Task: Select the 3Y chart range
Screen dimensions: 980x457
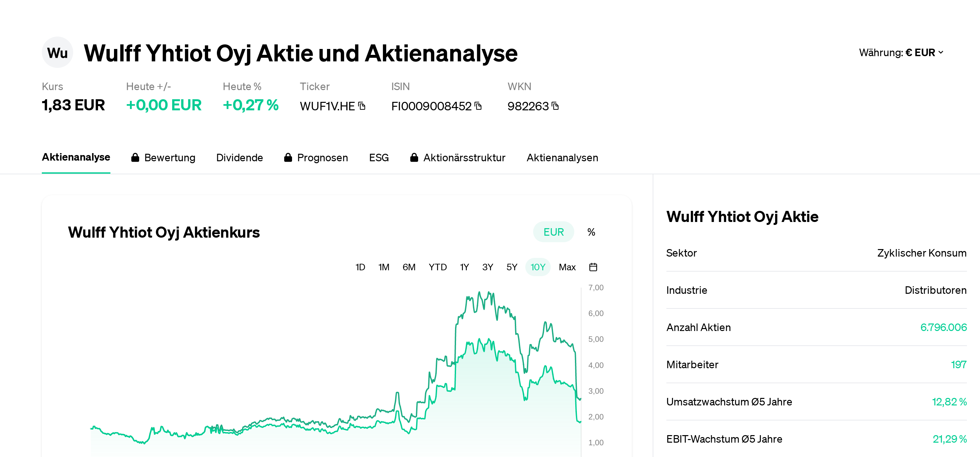Action: click(488, 267)
